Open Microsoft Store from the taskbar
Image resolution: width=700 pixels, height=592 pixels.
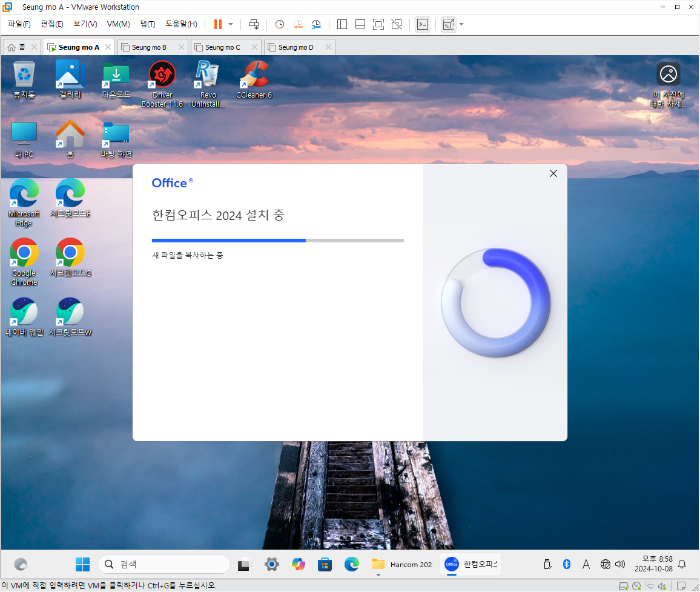[x=325, y=564]
